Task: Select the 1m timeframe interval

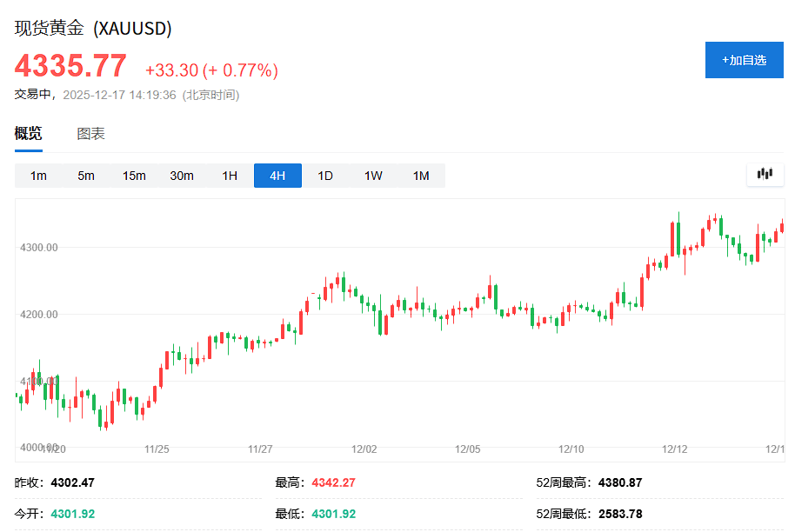Action: (x=38, y=176)
